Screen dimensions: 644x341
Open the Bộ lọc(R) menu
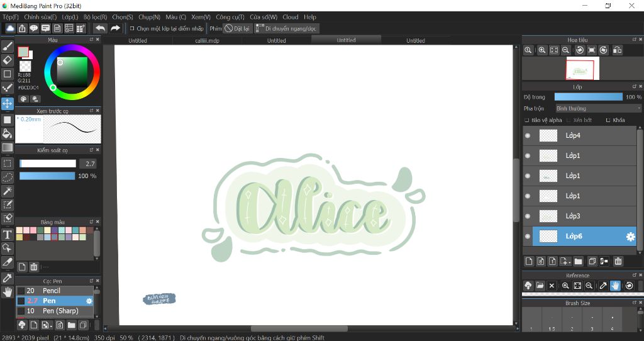pyautogui.click(x=96, y=17)
